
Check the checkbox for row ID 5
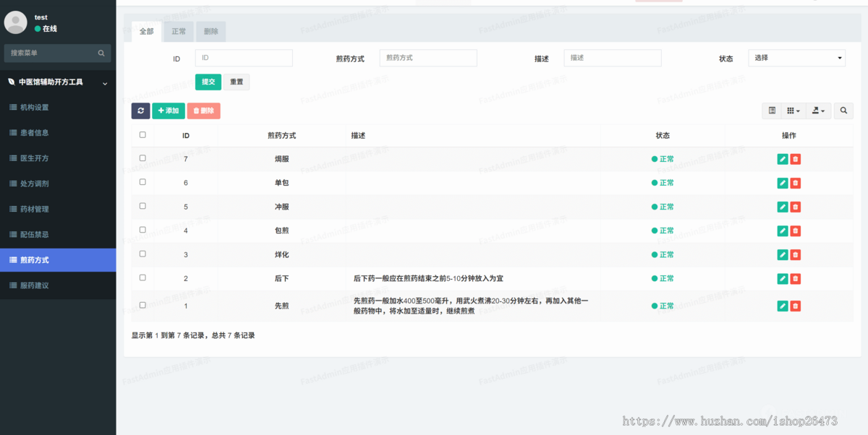(x=142, y=205)
